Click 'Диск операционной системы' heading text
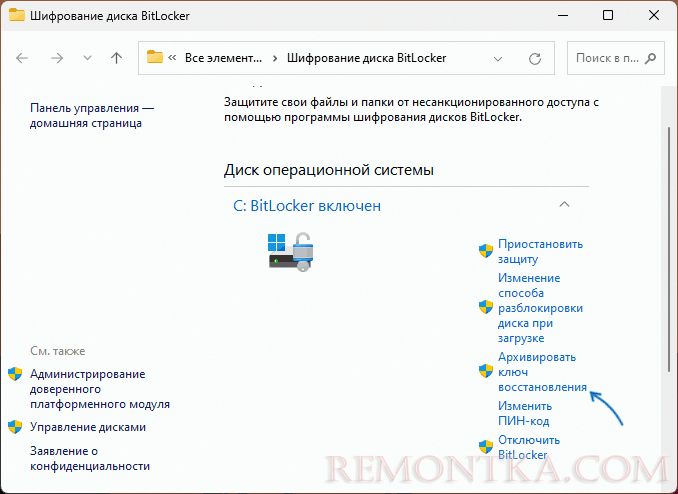This screenshot has height=494, width=678. (x=329, y=170)
